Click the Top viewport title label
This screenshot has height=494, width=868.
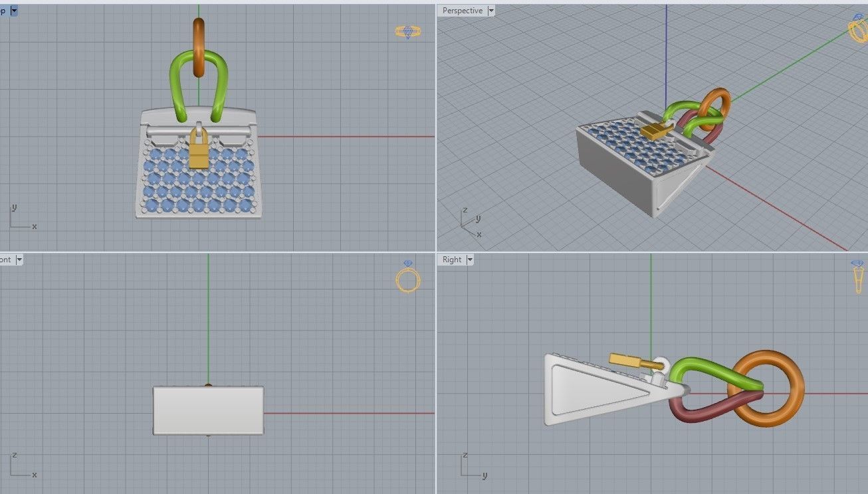3,11
